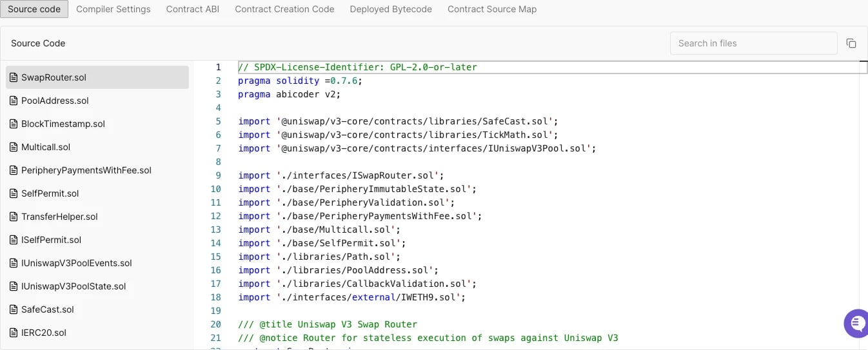The height and width of the screenshot is (350, 868).
Task: Click line number 1 in gutter
Action: (x=218, y=67)
